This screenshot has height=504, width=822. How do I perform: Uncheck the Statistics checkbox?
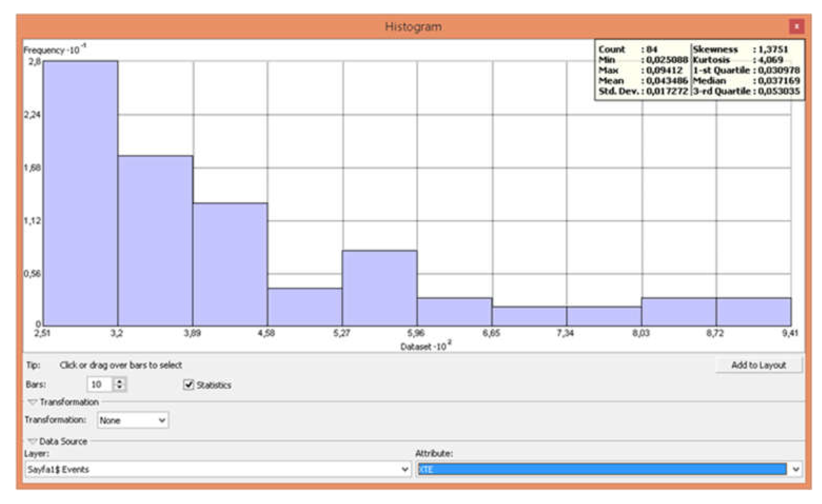(189, 384)
